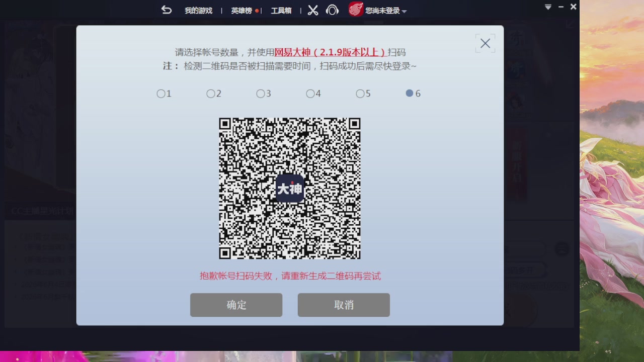Click the red scan failure message text

pos(290,276)
